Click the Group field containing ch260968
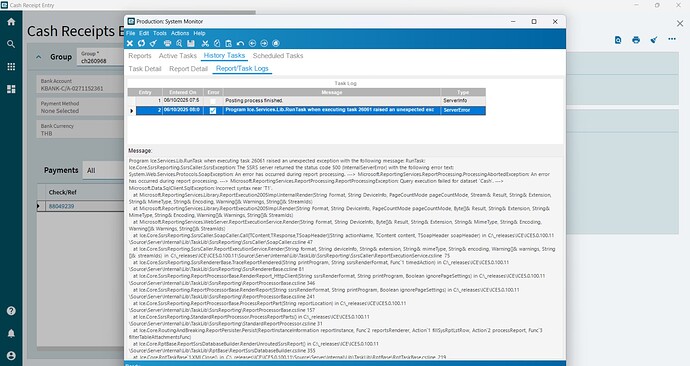The image size is (690, 366). (x=100, y=57)
